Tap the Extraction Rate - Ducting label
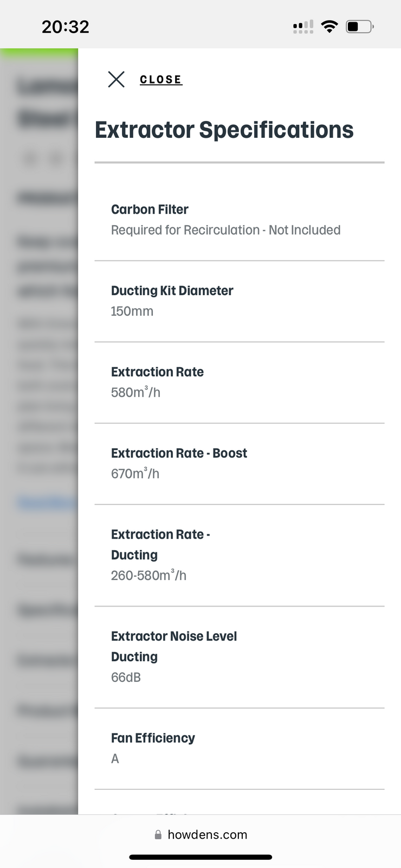401x868 pixels. pyautogui.click(x=160, y=544)
